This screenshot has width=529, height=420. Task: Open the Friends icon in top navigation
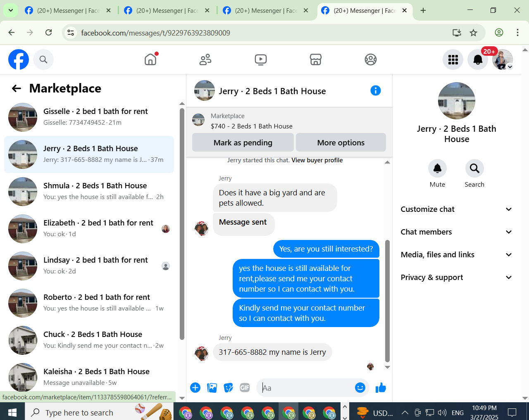[205, 59]
